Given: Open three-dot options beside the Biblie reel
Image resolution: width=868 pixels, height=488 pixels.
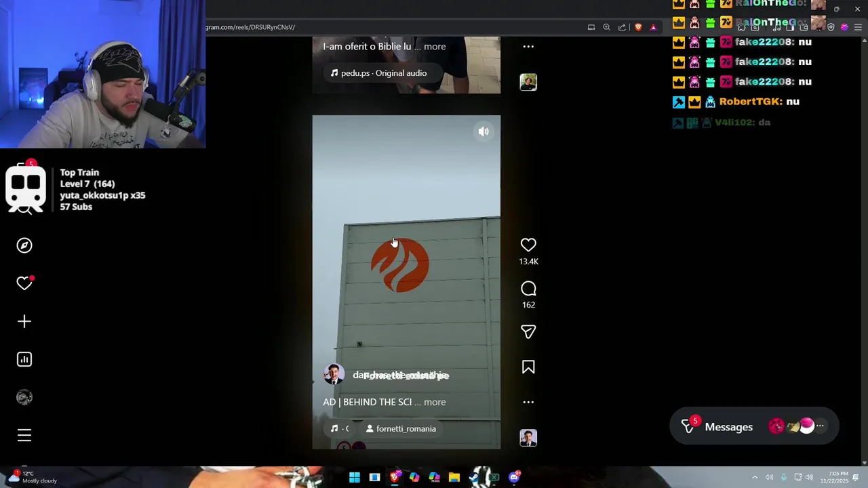Looking at the screenshot, I should click(528, 47).
